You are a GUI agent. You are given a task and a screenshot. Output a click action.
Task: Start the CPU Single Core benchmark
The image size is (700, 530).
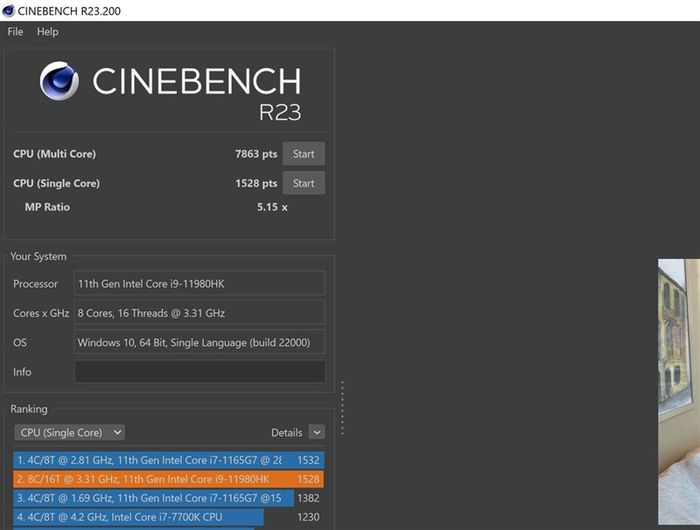(x=304, y=183)
